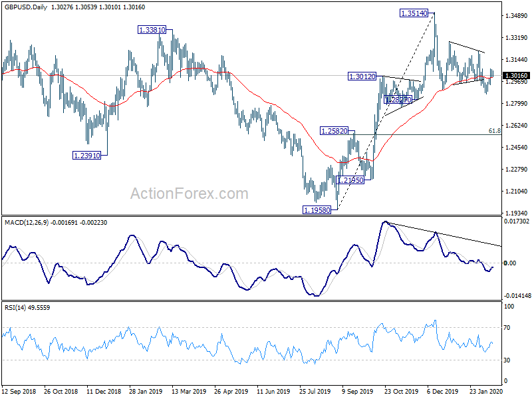Click the 1.34890 price axis value
This screenshot has width=532, height=399.
click(517, 15)
